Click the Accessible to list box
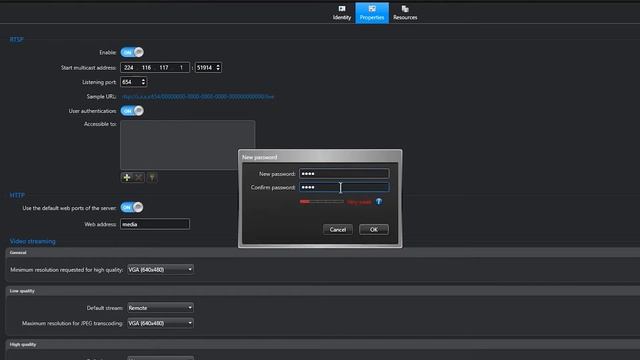 click(188, 145)
